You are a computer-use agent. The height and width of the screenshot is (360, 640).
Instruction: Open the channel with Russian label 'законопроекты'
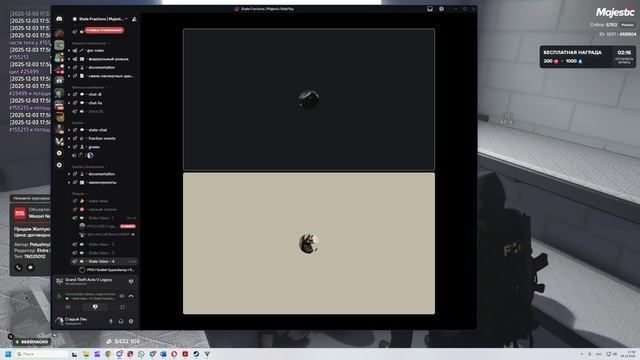click(102, 182)
